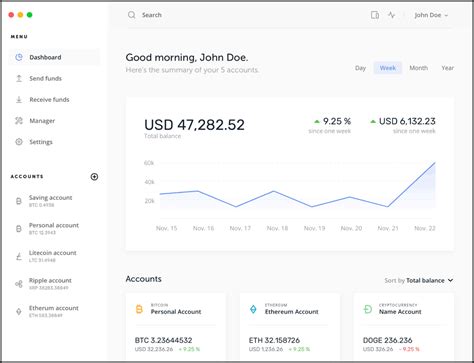474x363 pixels.
Task: Click the activity pulse icon
Action: 391,15
